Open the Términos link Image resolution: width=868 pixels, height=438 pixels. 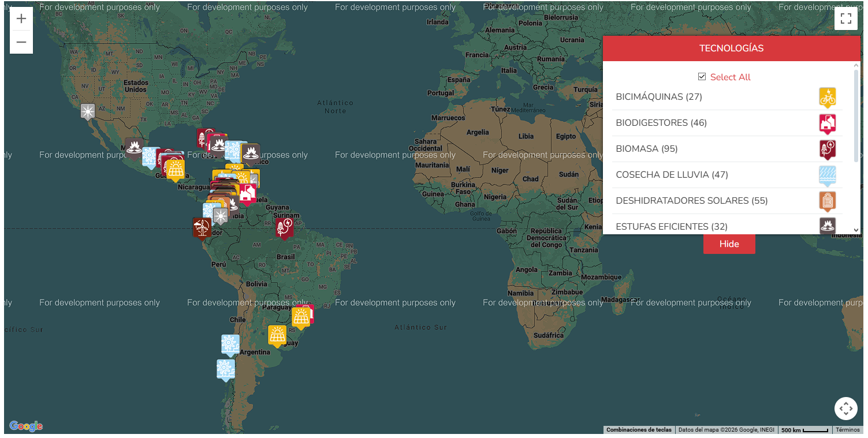pos(847,430)
